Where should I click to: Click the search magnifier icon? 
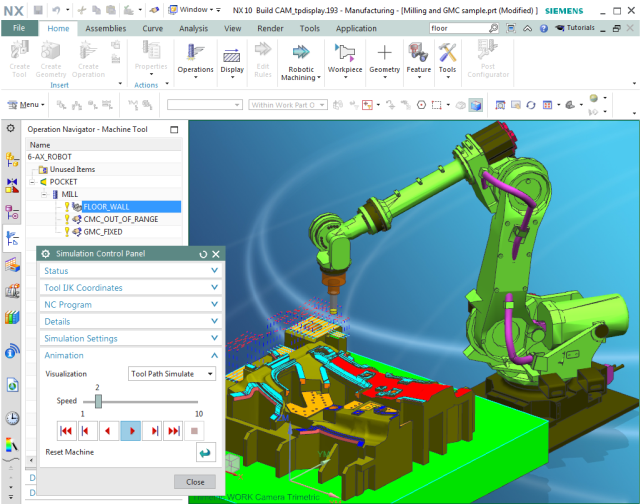pyautogui.click(x=493, y=28)
